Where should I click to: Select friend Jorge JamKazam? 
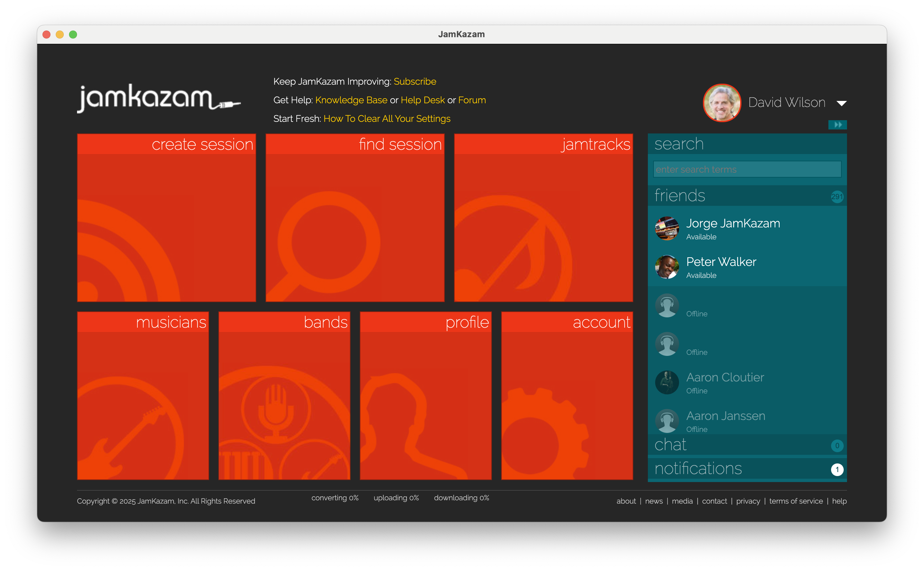(732, 223)
